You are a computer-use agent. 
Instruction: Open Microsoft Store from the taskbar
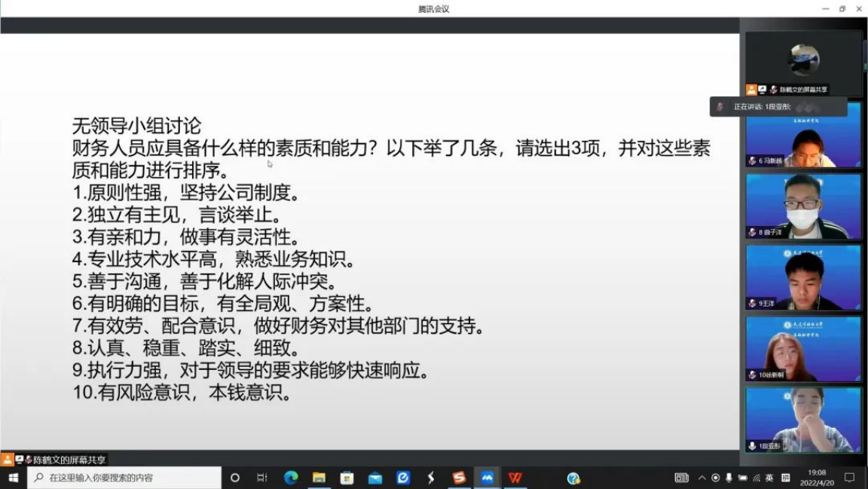347,477
